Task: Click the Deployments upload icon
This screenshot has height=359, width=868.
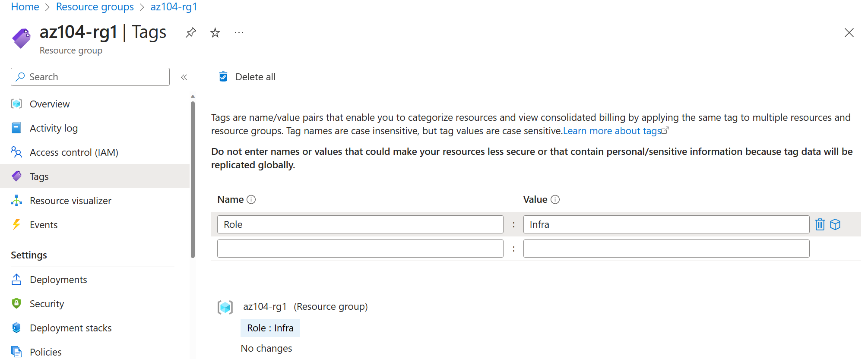Action: click(x=16, y=279)
